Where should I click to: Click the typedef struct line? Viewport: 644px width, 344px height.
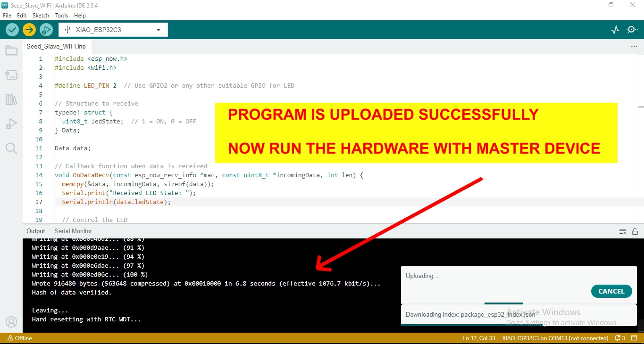[84, 112]
